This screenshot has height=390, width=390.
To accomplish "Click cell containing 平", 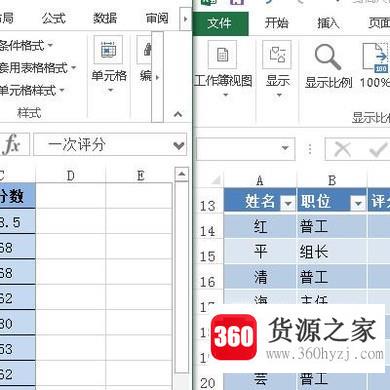I will 260,251.
